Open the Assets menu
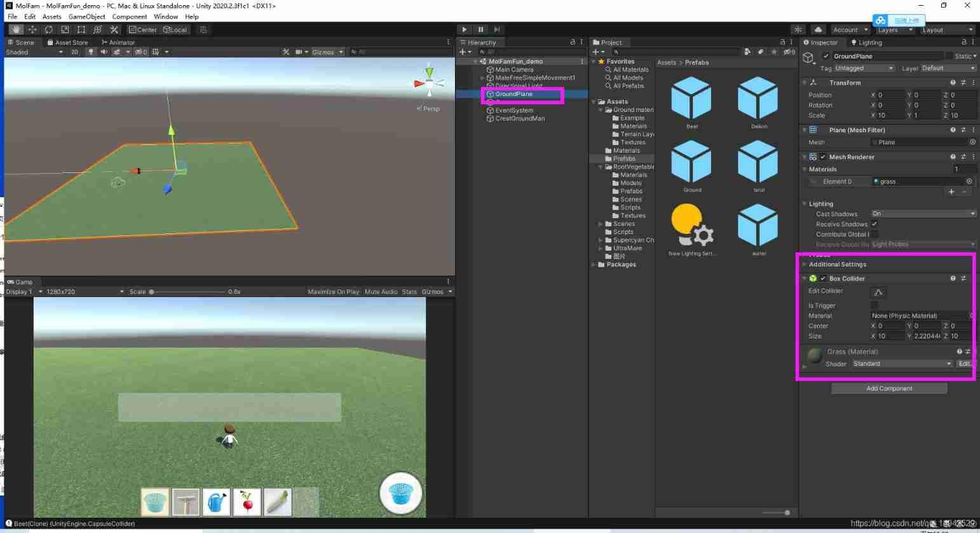The image size is (980, 533). tap(52, 17)
